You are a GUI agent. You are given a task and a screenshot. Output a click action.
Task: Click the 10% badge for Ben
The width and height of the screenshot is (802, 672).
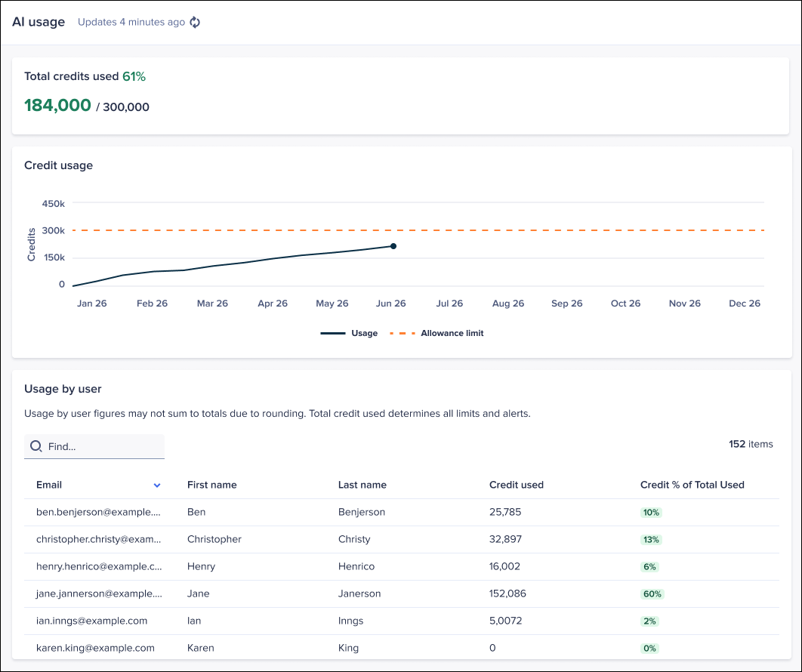pyautogui.click(x=651, y=513)
